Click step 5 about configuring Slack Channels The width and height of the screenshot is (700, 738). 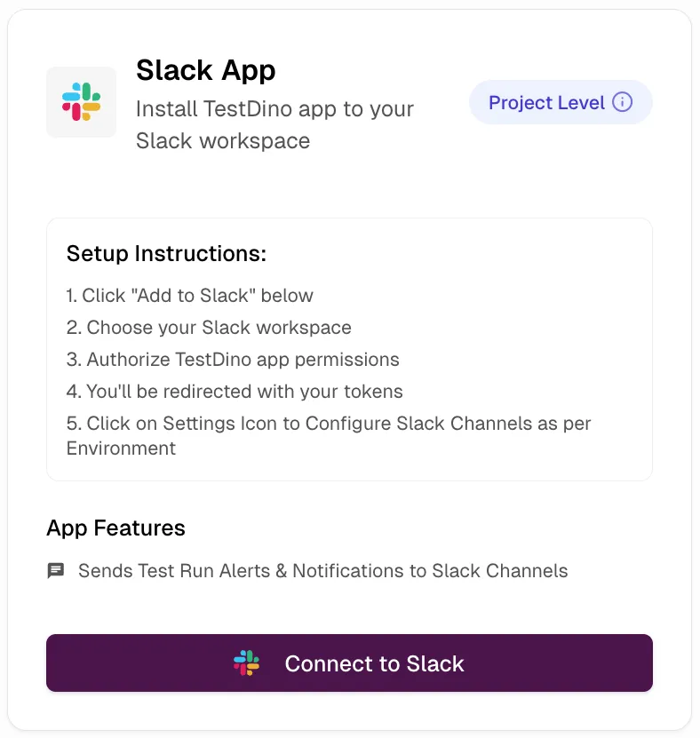pos(329,424)
